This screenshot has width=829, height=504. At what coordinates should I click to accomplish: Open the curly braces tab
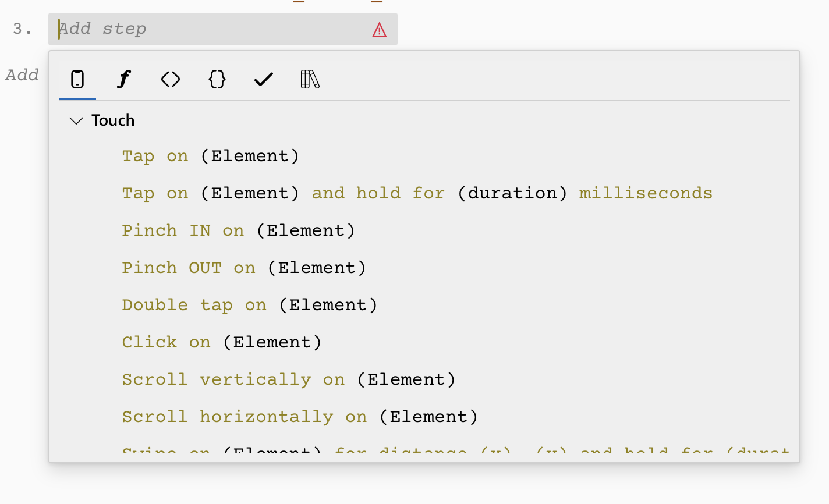click(x=217, y=79)
